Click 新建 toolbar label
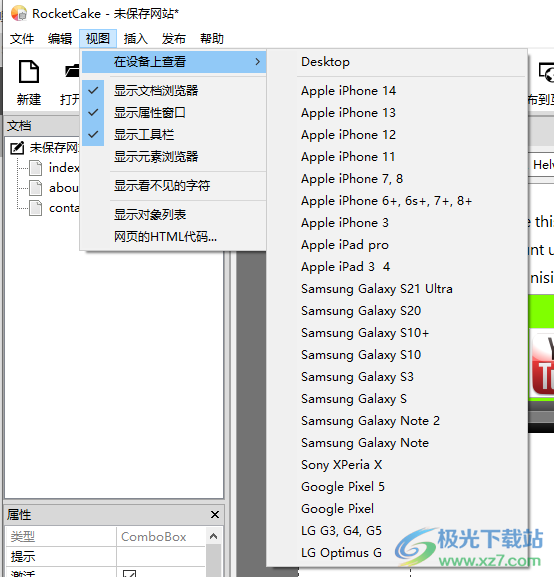This screenshot has width=554, height=577. pyautogui.click(x=29, y=99)
